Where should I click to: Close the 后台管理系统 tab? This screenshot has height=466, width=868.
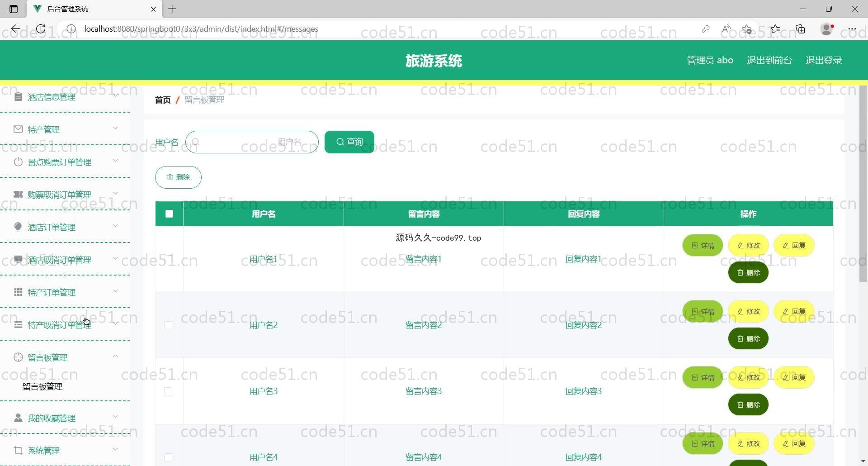point(153,9)
